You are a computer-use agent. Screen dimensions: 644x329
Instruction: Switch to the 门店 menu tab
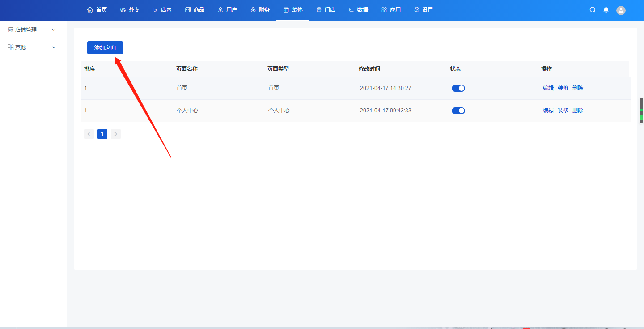click(326, 10)
